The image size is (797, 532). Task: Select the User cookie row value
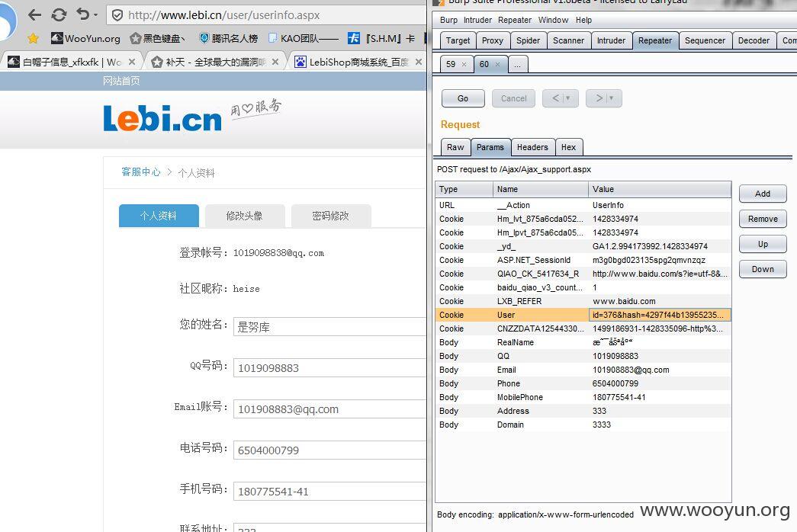[660, 315]
